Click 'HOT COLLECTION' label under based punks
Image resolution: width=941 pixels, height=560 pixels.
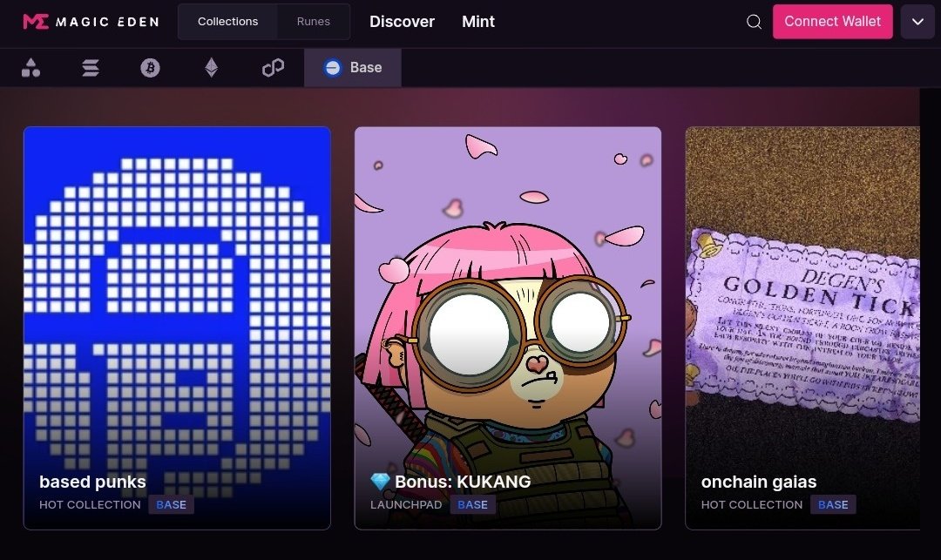pyautogui.click(x=90, y=505)
